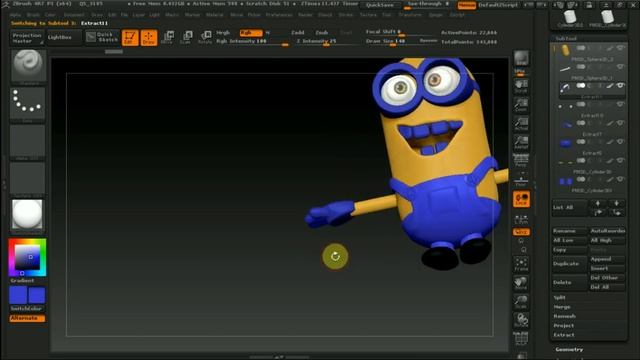Open the Tool menu
640x360 pixels.
pos(387,15)
